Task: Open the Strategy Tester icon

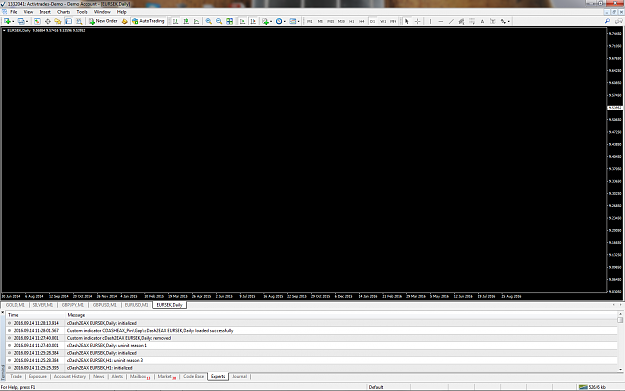Action: point(79,21)
